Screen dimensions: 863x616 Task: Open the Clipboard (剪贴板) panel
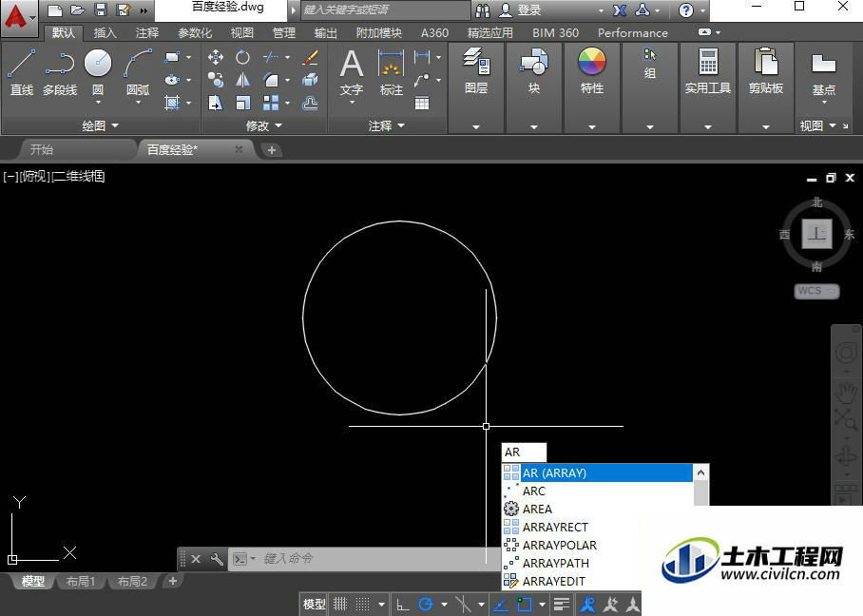[766, 70]
